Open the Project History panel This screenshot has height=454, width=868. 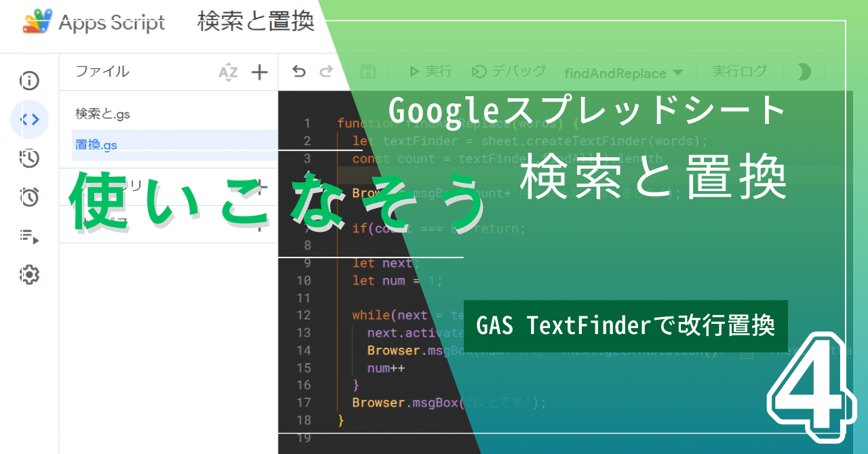(30, 158)
